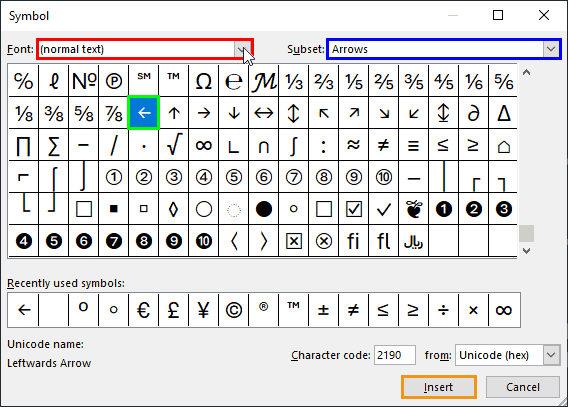Select the intersection symbol
This screenshot has width=568, height=407.
point(264,145)
